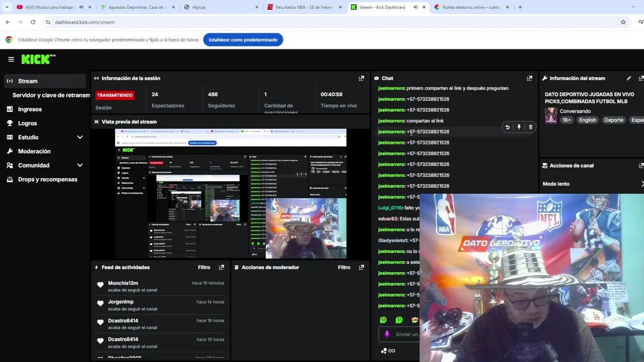Screen dimensions: 644x362
Task: Click the purple icon in the chat input
Action: [x=387, y=334]
